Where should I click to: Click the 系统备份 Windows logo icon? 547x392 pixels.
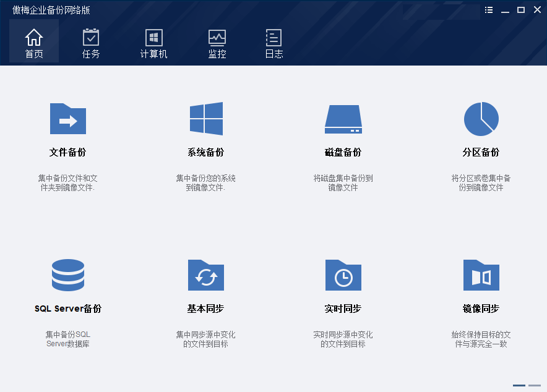click(206, 119)
